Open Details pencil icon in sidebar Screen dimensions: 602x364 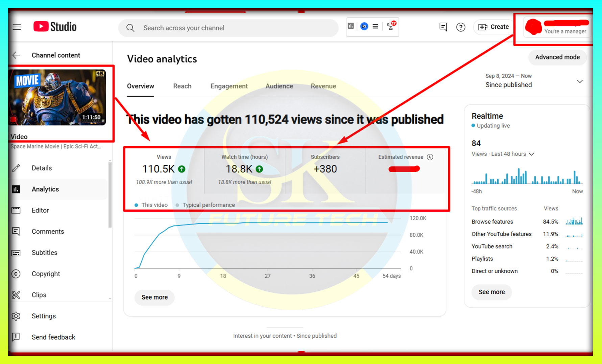click(x=16, y=168)
